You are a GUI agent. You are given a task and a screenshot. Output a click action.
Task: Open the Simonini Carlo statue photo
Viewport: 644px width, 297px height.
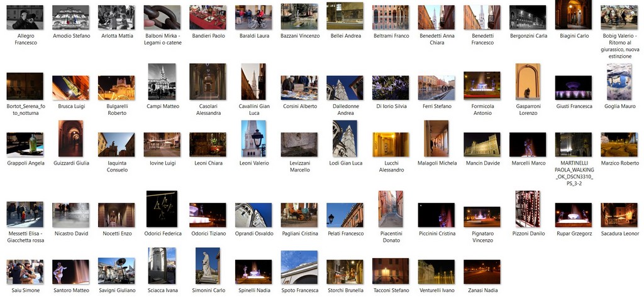coord(208,266)
